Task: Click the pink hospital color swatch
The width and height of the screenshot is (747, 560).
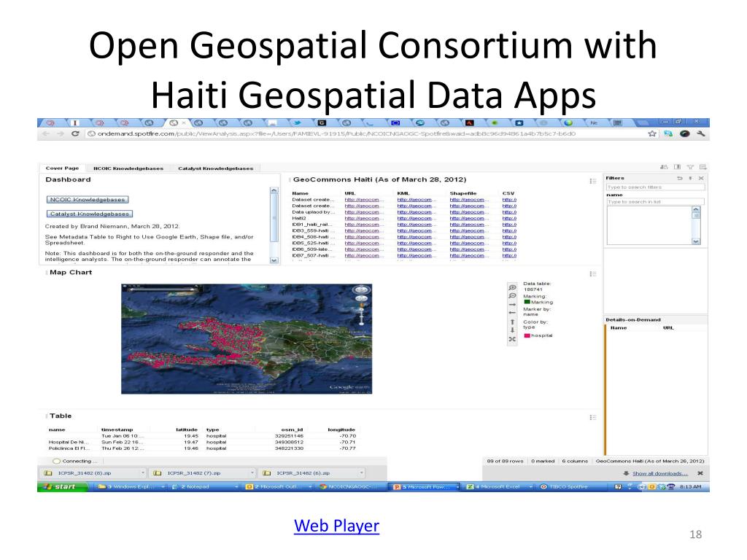Action: [527, 335]
